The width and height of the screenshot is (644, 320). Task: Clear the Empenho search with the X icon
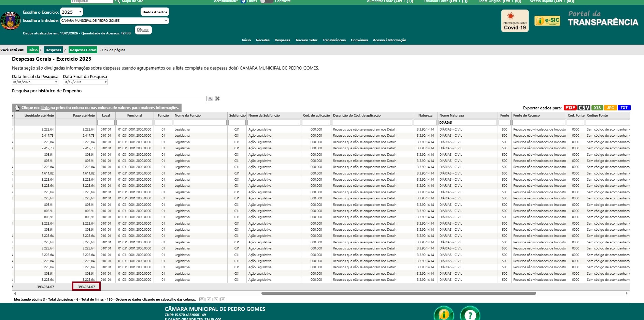[x=217, y=99]
